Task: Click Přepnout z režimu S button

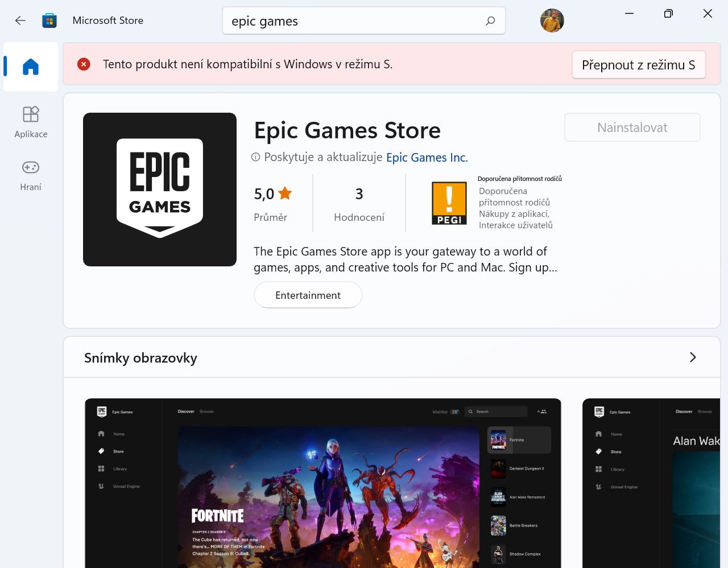Action: pos(639,65)
